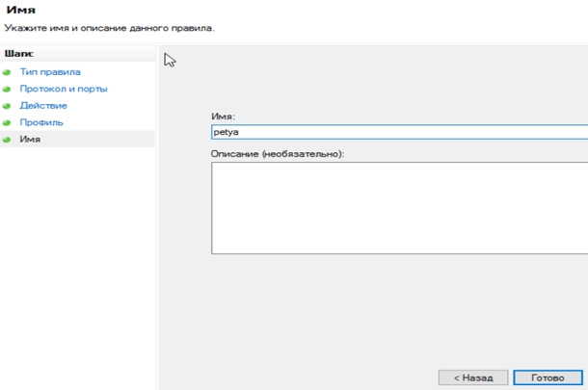Click the Шаги: header in the sidebar

tap(18, 54)
